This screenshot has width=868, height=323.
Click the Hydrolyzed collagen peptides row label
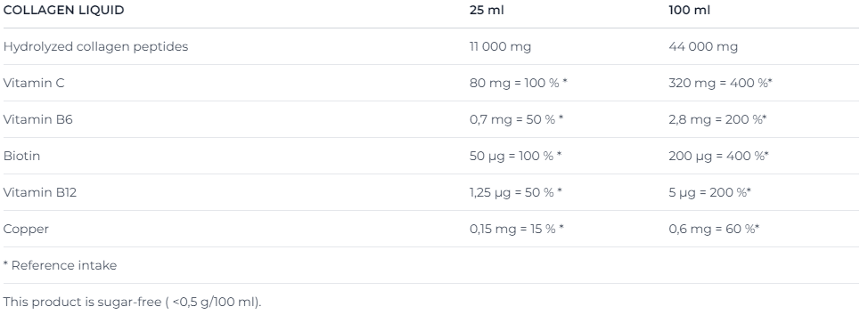(95, 46)
